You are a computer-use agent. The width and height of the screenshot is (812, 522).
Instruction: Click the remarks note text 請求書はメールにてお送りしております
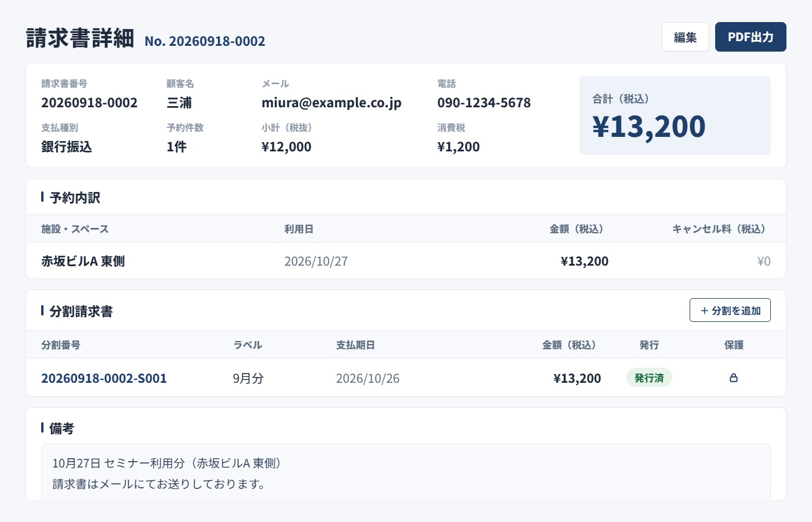[x=159, y=484]
